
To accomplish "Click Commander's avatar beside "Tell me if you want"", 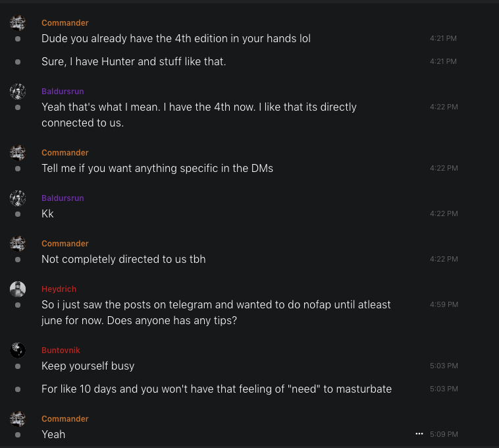I will pos(18,152).
